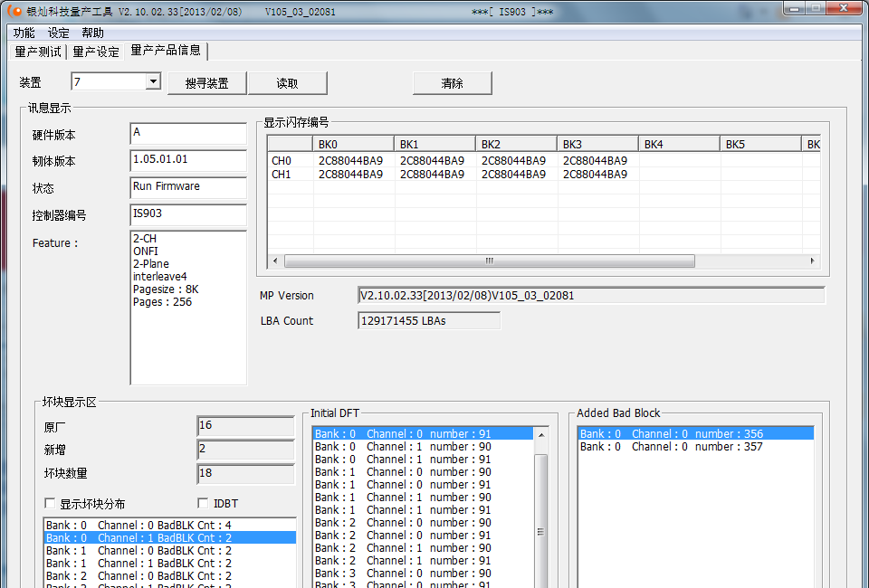Click the 硬件版本 field showing A
Screen dimensions: 869x588
188,134
